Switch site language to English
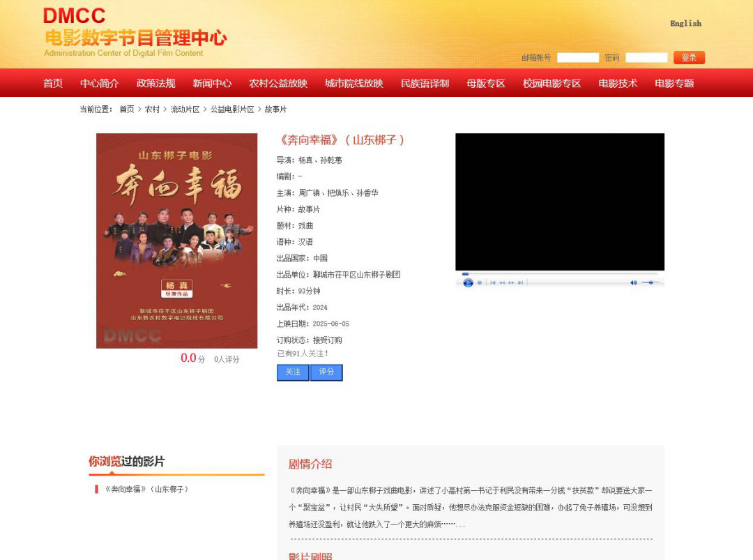Image resolution: width=753 pixels, height=560 pixels. (x=686, y=24)
